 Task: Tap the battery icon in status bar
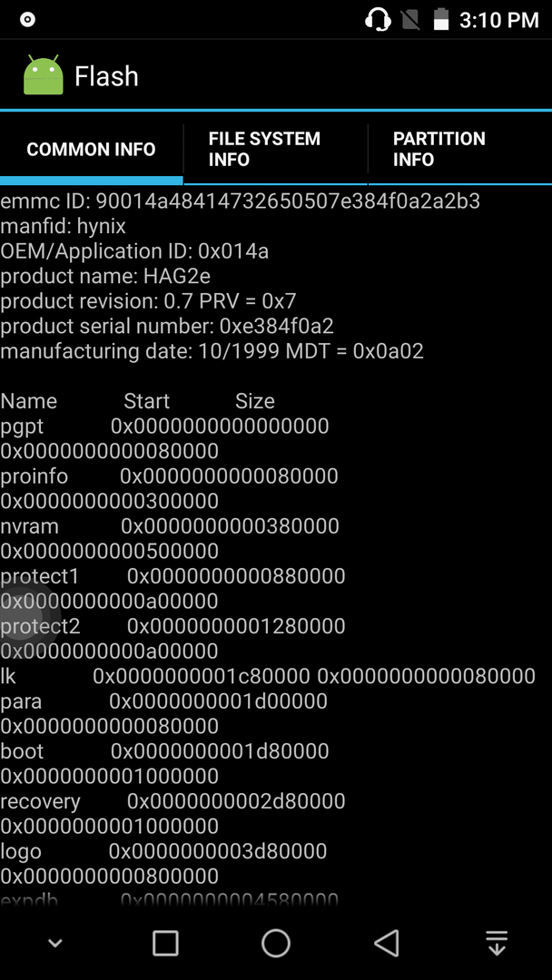[x=441, y=19]
